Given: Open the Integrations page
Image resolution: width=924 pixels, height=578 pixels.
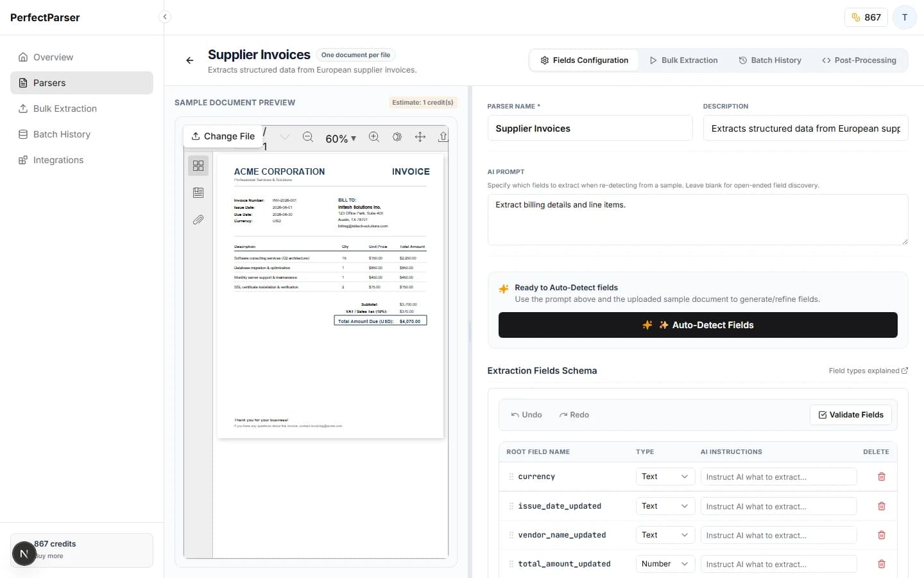Looking at the screenshot, I should [81, 160].
